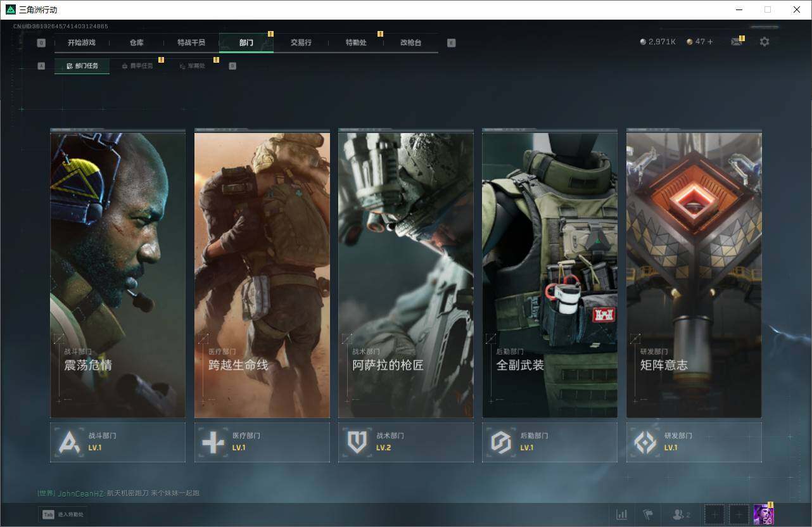This screenshot has height=527, width=812.
Task: Open the mail inbox envelope icon
Action: pyautogui.click(x=736, y=42)
